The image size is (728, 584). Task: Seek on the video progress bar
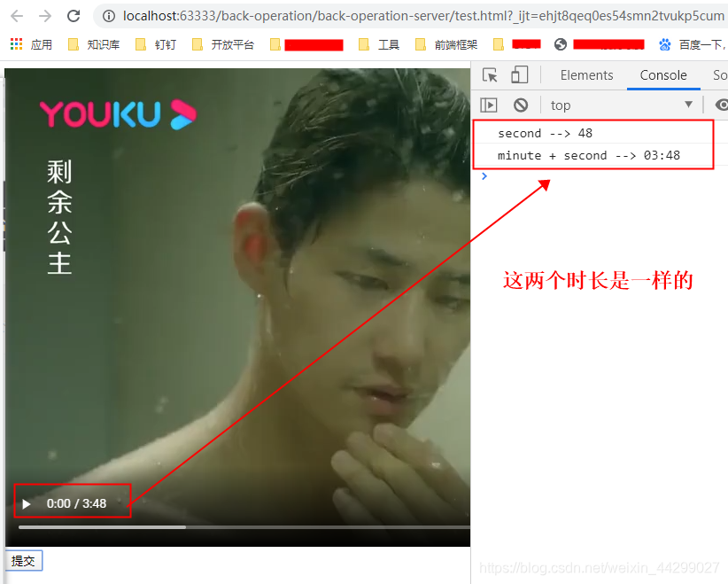pos(244,527)
